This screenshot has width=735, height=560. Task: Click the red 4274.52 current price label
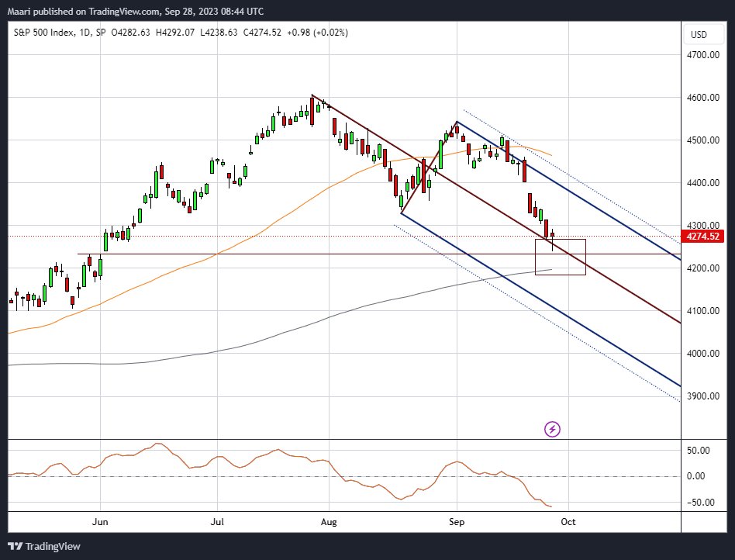point(702,236)
